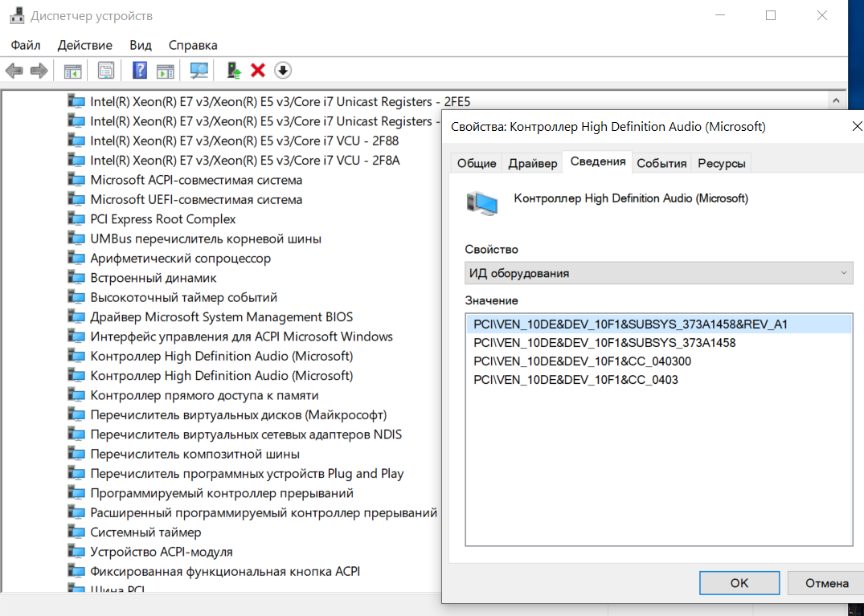Click the update driver toolbar icon
Image resolution: width=864 pixels, height=616 pixels.
pos(234,71)
